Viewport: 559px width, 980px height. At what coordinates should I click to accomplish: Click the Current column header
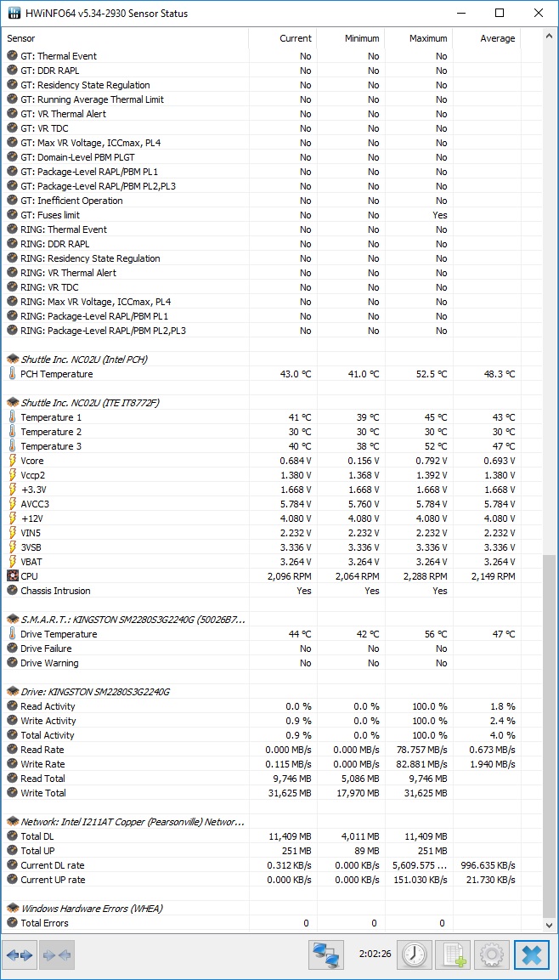[x=283, y=38]
